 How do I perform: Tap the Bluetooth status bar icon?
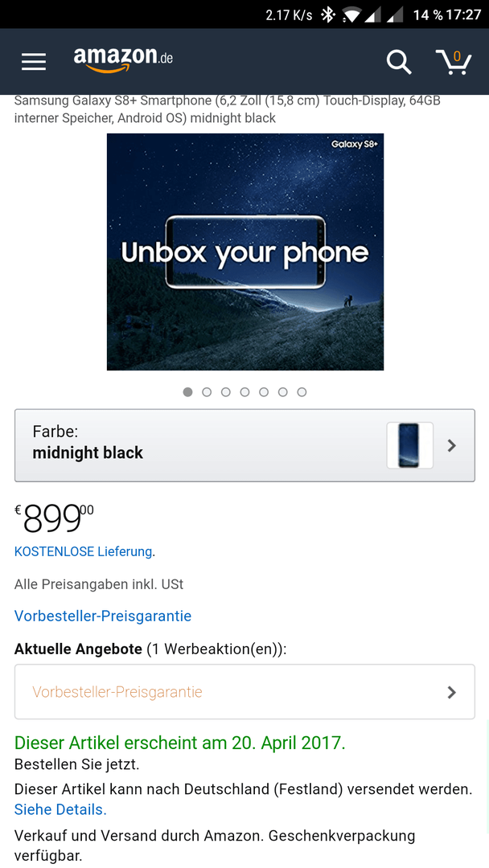(x=327, y=14)
